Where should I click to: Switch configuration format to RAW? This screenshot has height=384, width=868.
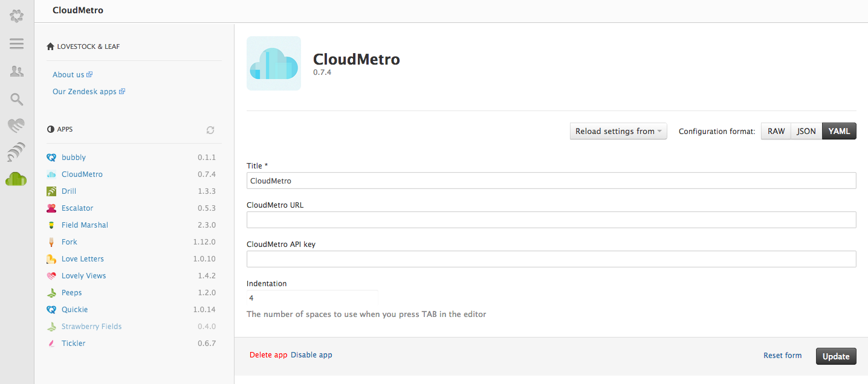776,131
